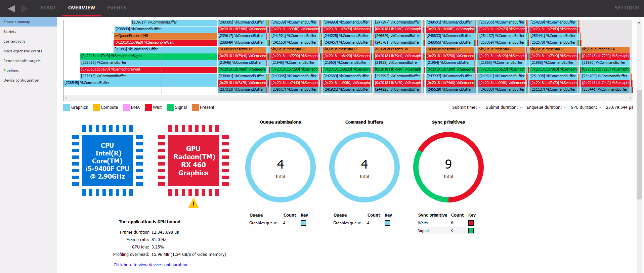Viewport: 644px width, 273px height.
Task: Switch to the Events tab
Action: point(117,8)
